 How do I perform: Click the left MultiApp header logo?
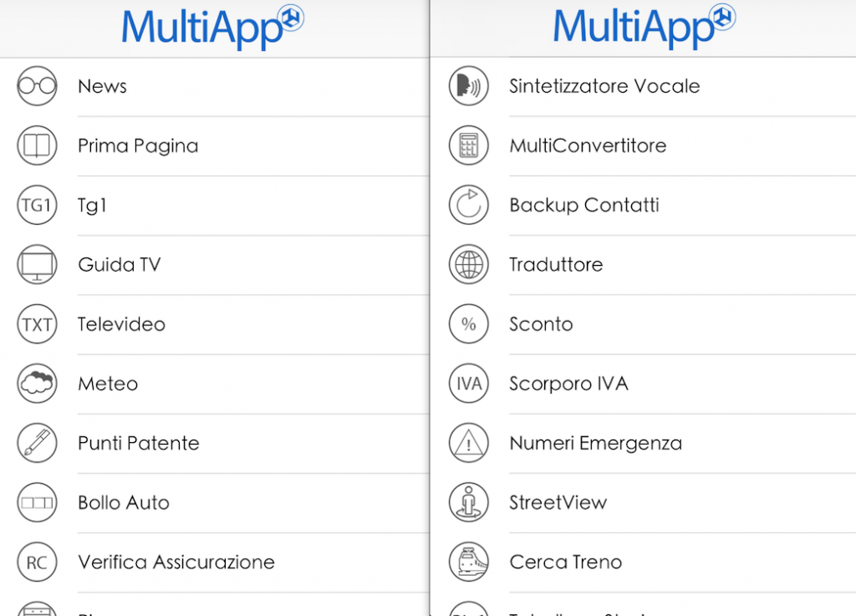point(212,27)
